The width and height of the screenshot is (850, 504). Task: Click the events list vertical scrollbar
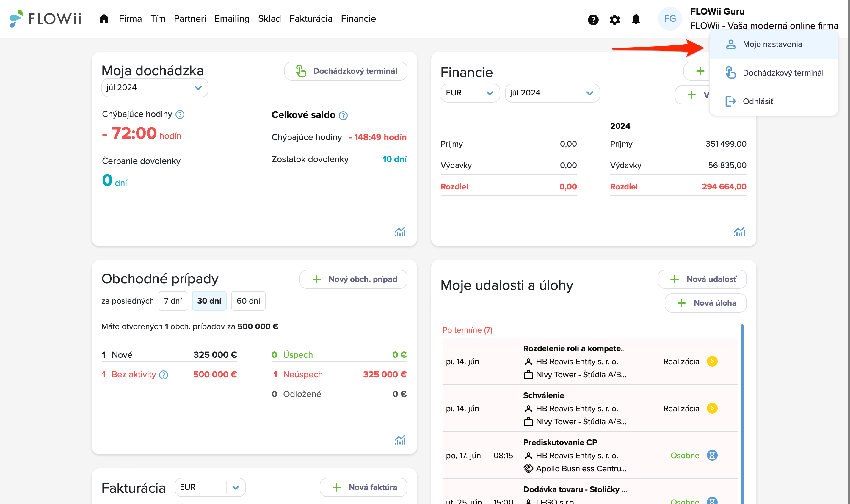(x=742, y=414)
